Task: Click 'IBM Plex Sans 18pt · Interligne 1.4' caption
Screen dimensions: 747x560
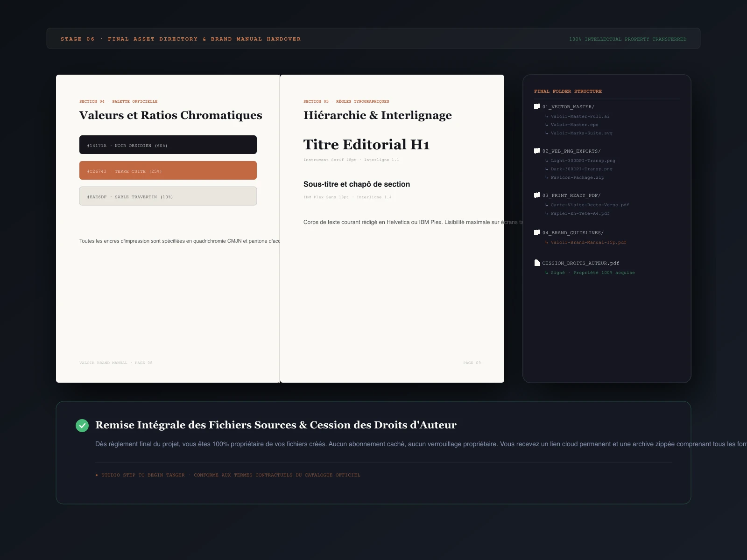Action: [x=347, y=197]
